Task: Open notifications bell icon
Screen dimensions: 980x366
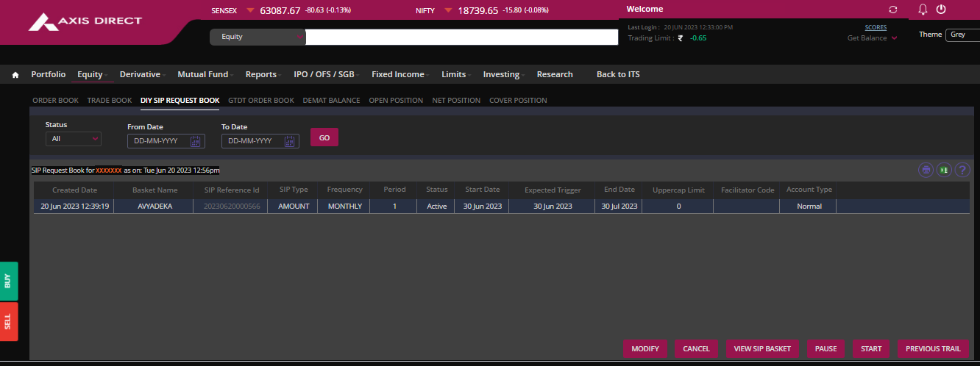Action: (923, 10)
